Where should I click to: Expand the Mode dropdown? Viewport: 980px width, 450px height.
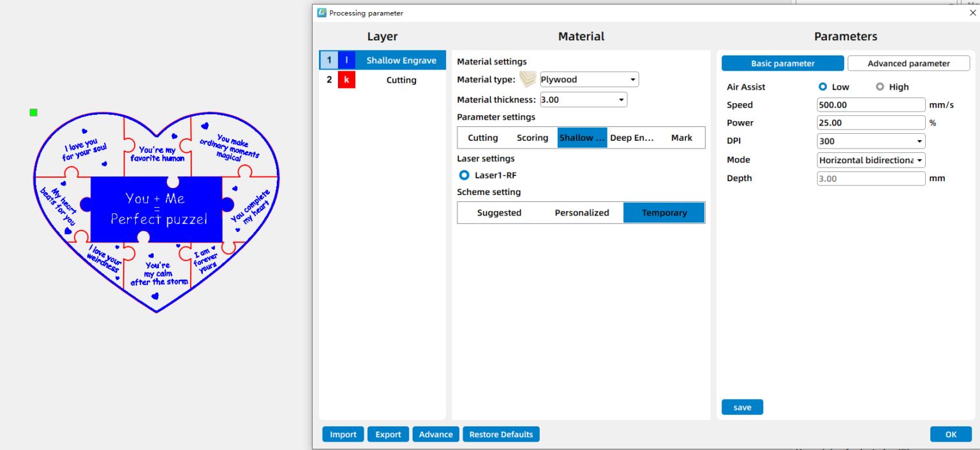[870, 160]
